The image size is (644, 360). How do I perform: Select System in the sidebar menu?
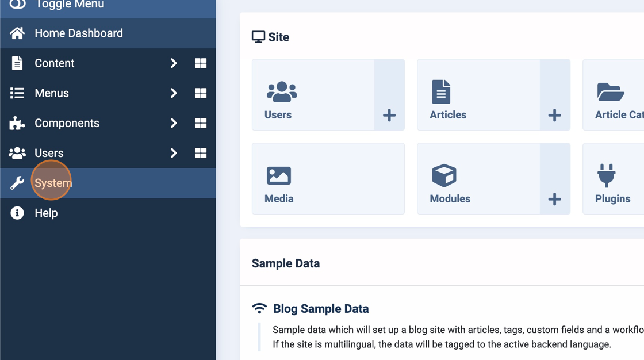point(53,183)
